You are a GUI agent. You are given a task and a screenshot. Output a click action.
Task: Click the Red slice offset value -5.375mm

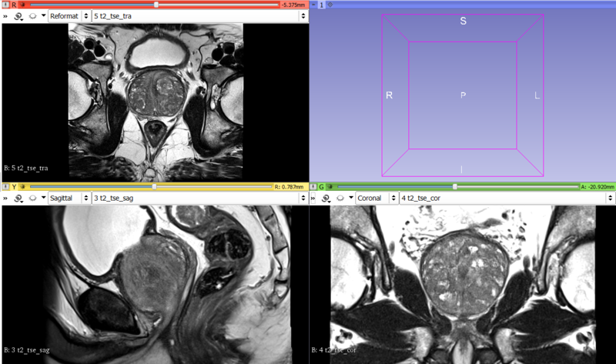click(x=293, y=5)
